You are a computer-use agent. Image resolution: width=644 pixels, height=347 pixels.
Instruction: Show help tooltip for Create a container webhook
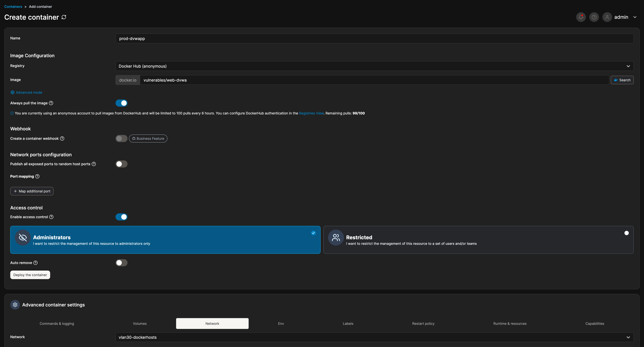pyautogui.click(x=62, y=139)
